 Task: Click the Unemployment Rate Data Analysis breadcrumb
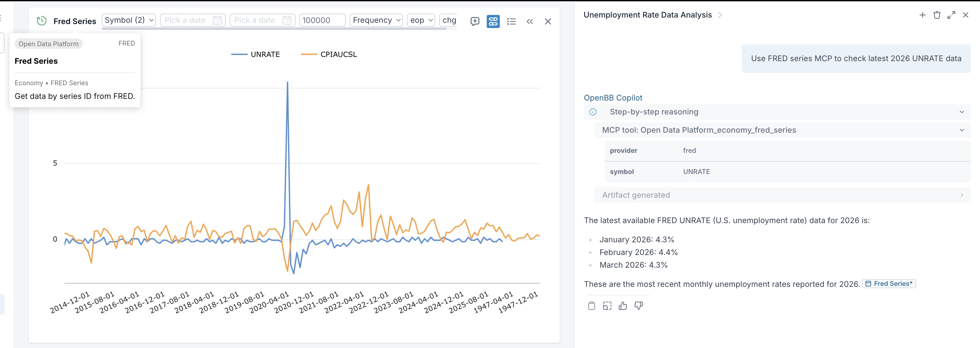point(647,15)
